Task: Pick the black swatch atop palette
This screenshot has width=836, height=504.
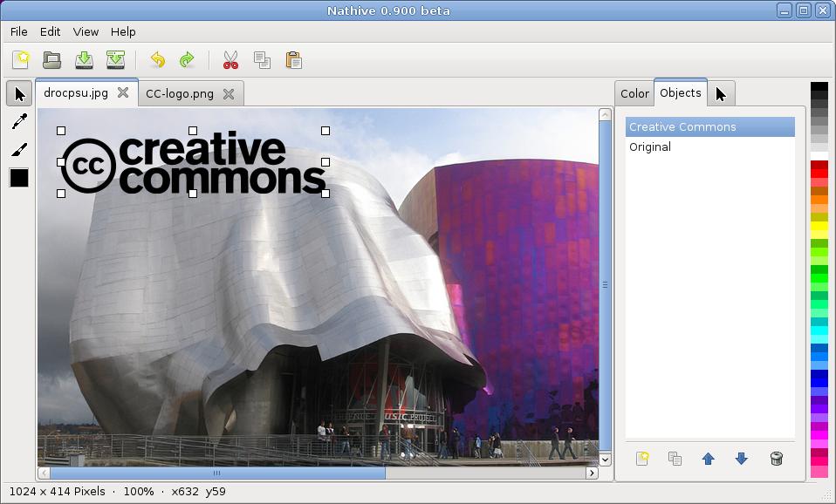Action: [x=819, y=86]
